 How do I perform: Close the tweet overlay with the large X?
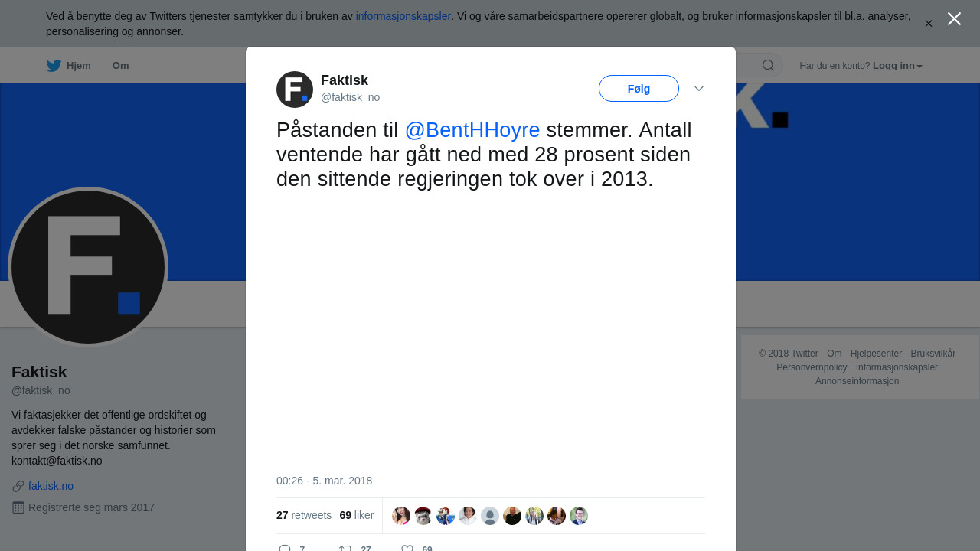(x=954, y=19)
